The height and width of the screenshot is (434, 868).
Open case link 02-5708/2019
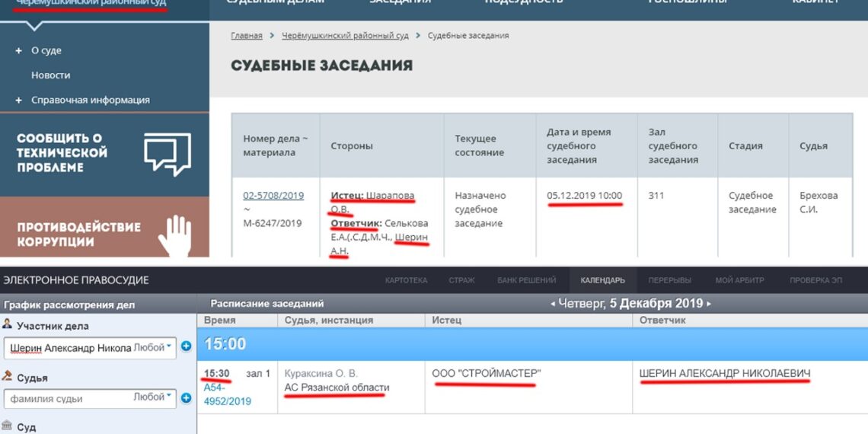click(273, 196)
